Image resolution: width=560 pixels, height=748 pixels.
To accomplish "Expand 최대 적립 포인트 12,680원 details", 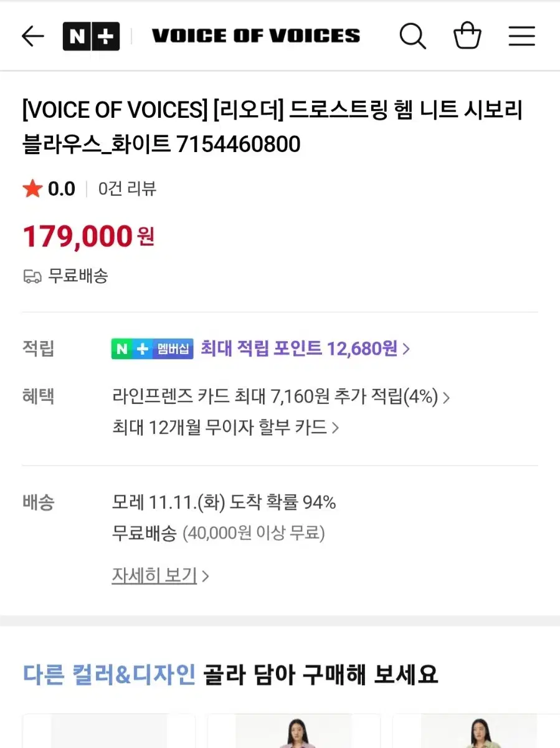I will coord(305,348).
